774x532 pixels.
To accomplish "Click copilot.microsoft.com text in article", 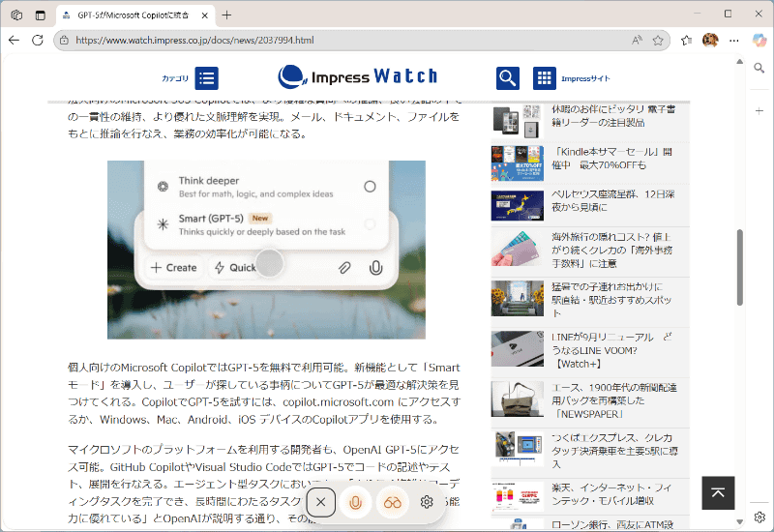I will 338,402.
